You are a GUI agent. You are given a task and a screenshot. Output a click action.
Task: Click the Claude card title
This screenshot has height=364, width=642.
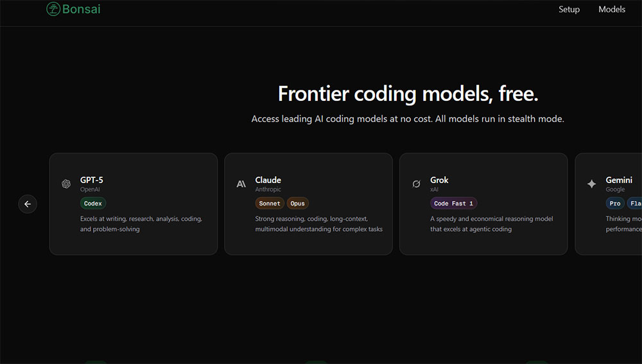(x=268, y=180)
